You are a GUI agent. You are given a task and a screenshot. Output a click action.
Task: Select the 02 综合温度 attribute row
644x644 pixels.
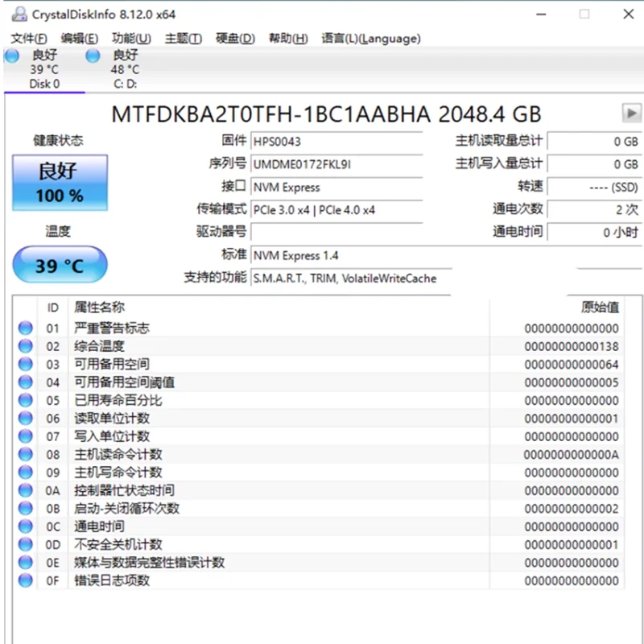point(319,346)
